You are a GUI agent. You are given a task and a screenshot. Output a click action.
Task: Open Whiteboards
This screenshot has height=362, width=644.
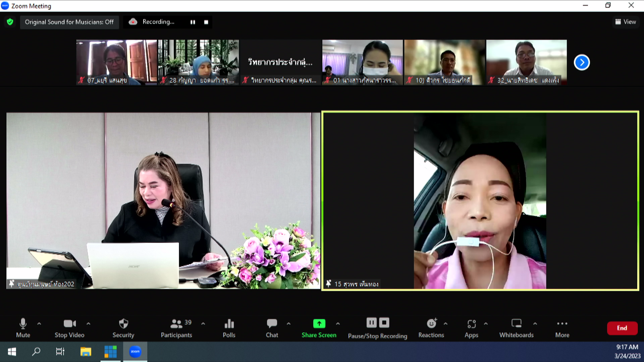[x=516, y=328]
